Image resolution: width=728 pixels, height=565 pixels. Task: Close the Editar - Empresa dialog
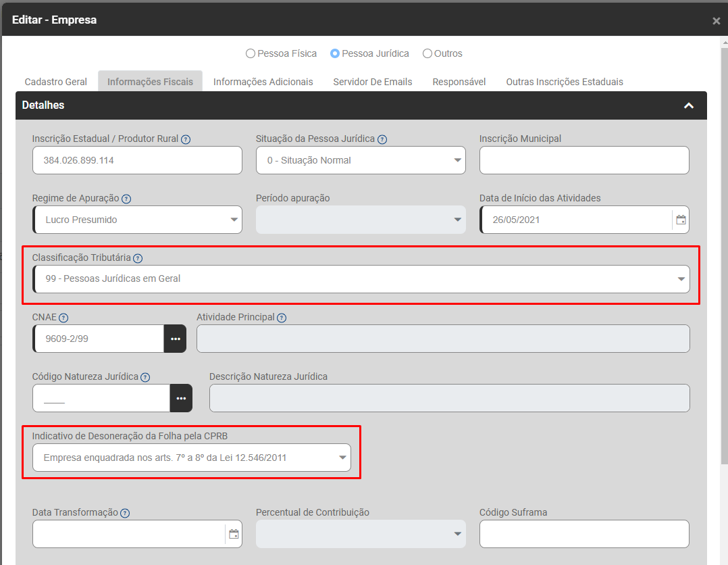coord(716,21)
